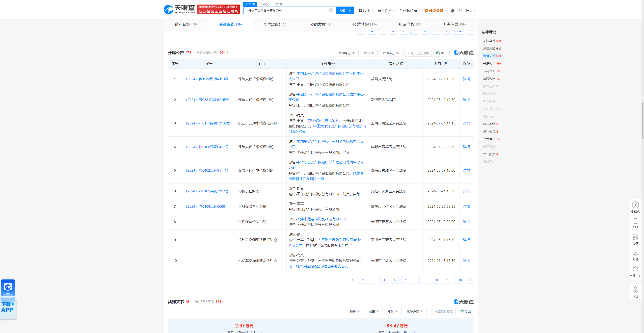Switch to the 经营风险 tab
The width and height of the screenshot is (644, 333).
click(272, 24)
